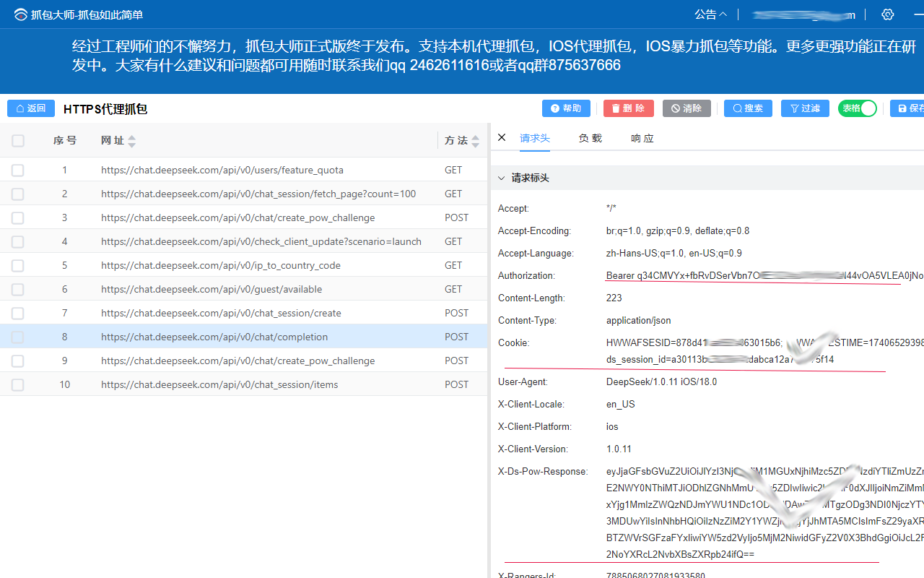924x578 pixels.
Task: Click the Accept-Language header value
Action: point(674,253)
